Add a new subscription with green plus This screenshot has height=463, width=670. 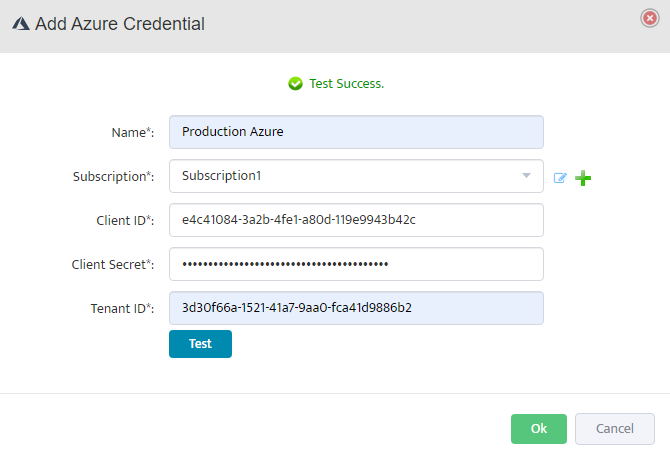[x=583, y=178]
